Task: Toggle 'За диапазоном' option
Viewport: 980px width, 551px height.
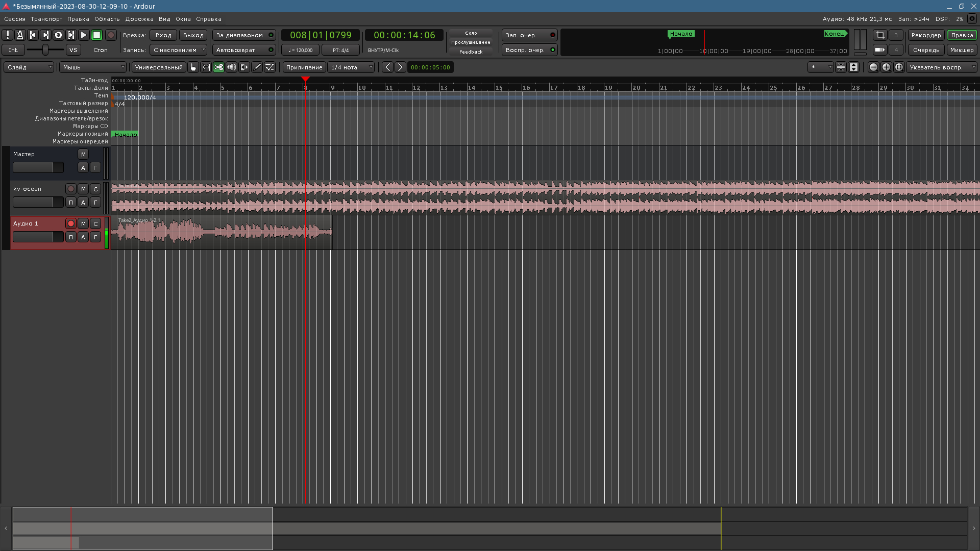Action: [x=244, y=35]
